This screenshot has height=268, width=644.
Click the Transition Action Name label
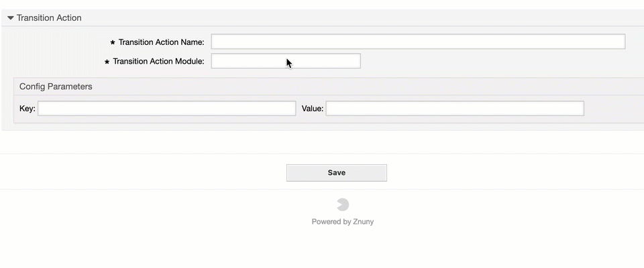[161, 42]
